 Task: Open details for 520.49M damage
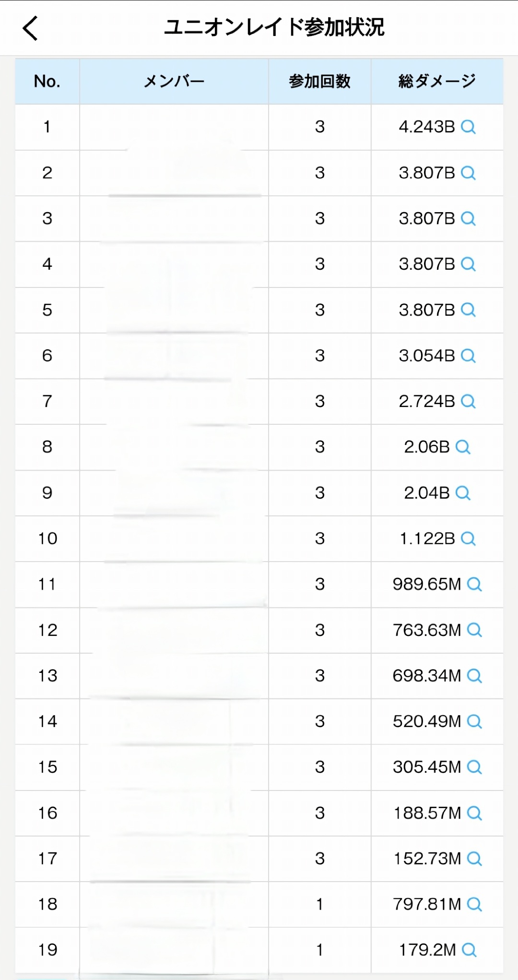[x=474, y=722]
